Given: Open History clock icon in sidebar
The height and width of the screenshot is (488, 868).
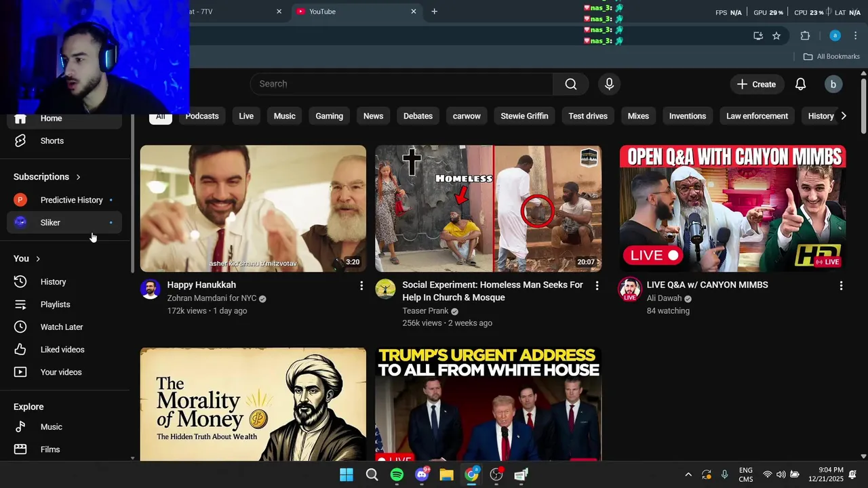Looking at the screenshot, I should coord(20,282).
